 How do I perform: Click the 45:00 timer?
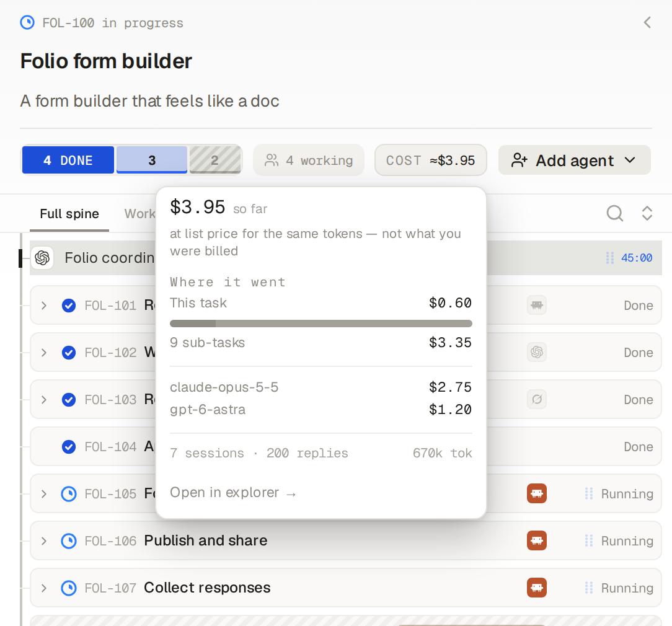pyautogui.click(x=637, y=258)
